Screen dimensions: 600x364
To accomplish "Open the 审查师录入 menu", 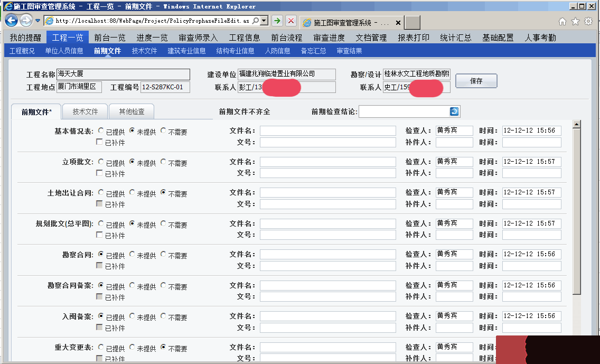I will coord(198,38).
